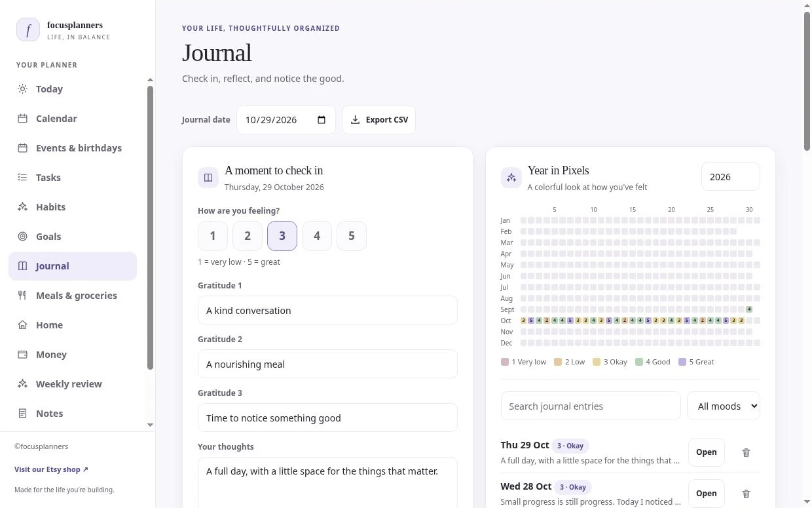Screen dimensions: 812x508
Task: Click the 1 Very low legend swatch
Action: [505, 362]
